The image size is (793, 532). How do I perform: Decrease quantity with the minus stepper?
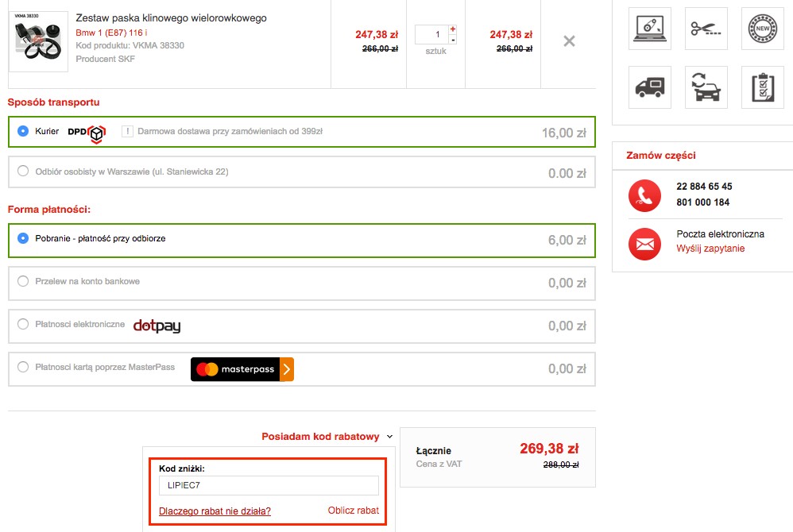(x=453, y=40)
